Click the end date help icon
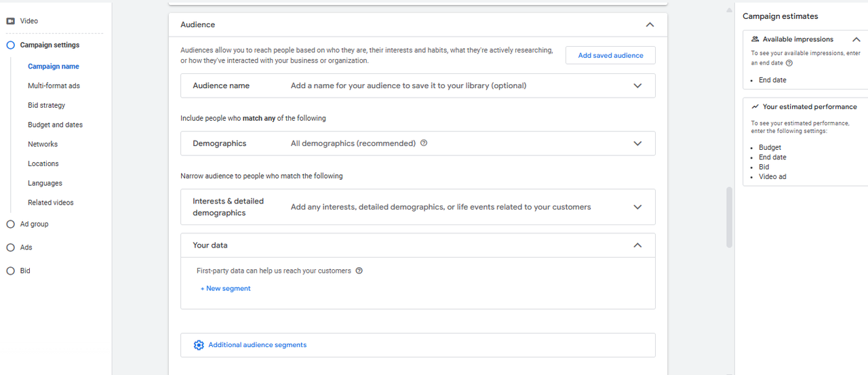The width and height of the screenshot is (868, 375). click(x=789, y=63)
